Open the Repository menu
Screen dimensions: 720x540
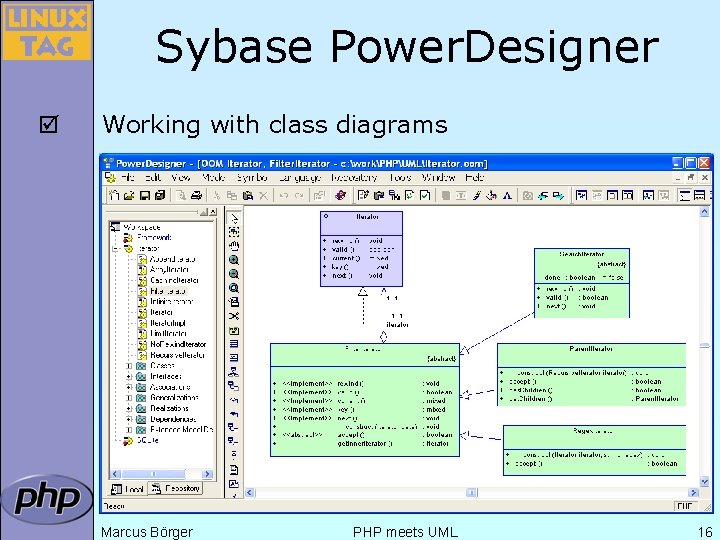pos(354,178)
